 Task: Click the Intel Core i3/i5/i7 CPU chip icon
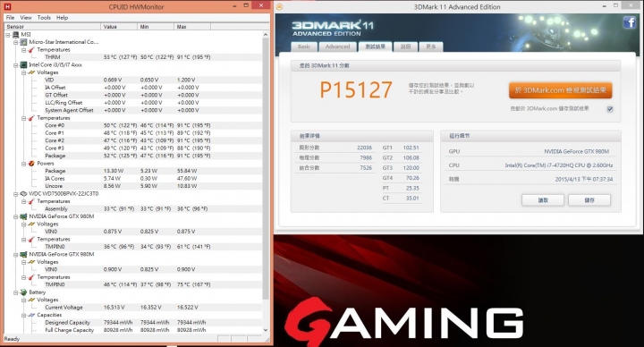coord(23,65)
